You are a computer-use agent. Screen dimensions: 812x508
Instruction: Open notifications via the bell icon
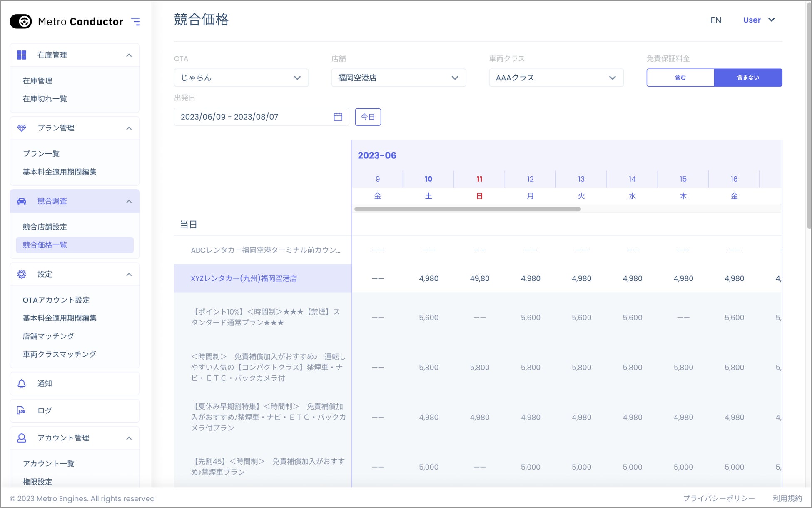point(22,383)
